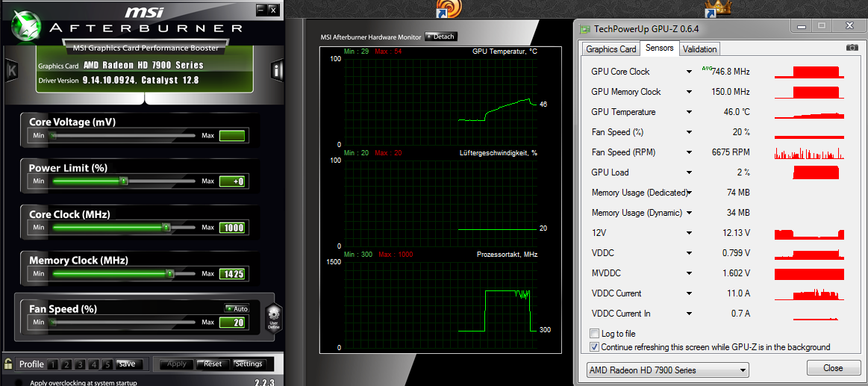Toggle apply overclocking at system startup
Image resolution: width=868 pixels, height=386 pixels.
tap(19, 383)
